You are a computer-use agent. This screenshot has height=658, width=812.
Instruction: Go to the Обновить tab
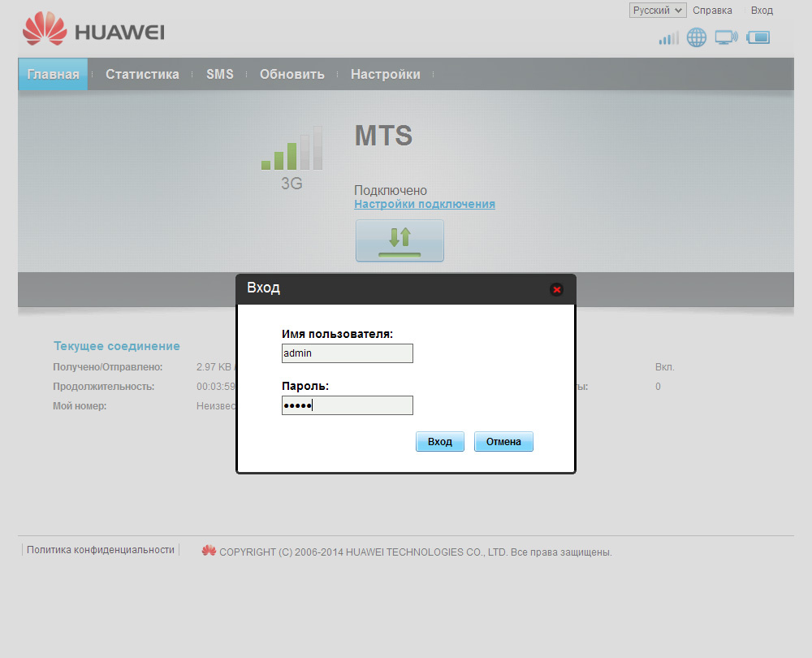(292, 74)
